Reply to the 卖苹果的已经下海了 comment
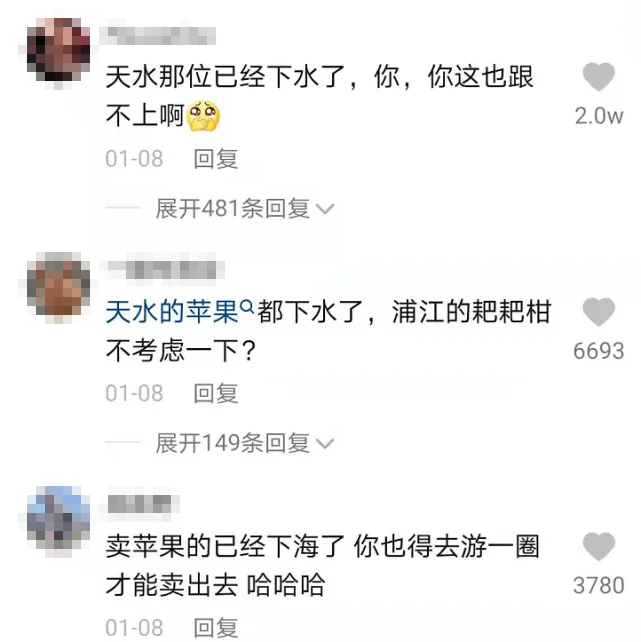 216,627
